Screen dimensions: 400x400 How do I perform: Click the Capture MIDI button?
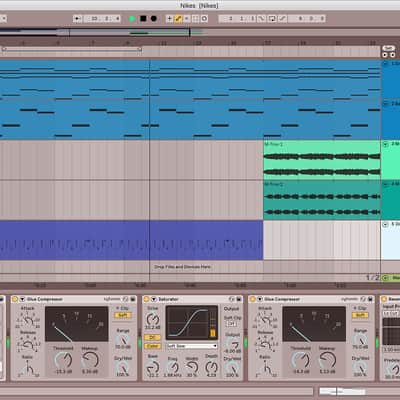196,19
